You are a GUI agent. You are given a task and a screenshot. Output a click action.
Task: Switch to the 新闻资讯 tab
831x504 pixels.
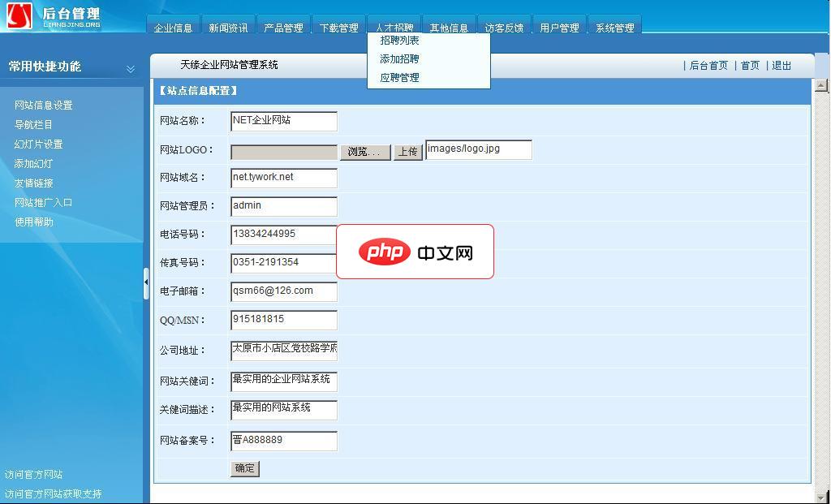(x=228, y=25)
